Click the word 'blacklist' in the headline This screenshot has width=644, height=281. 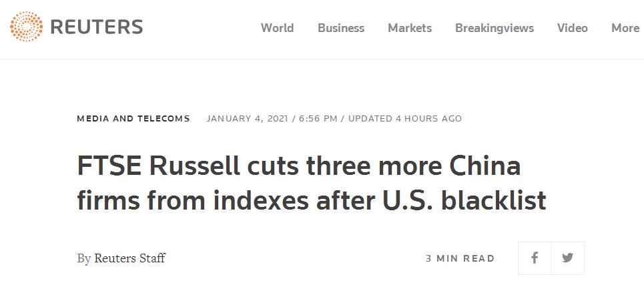494,201
